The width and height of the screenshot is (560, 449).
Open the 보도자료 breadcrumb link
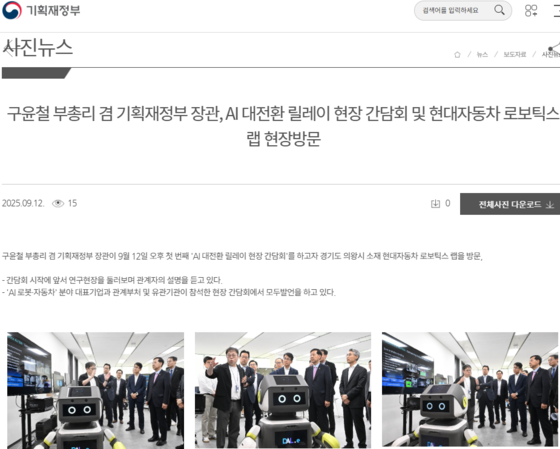[515, 54]
